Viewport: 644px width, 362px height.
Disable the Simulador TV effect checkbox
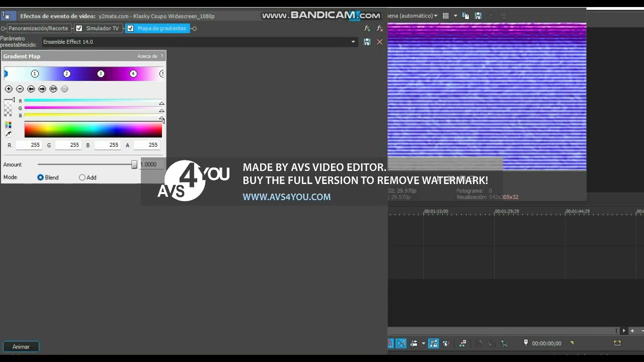click(79, 29)
